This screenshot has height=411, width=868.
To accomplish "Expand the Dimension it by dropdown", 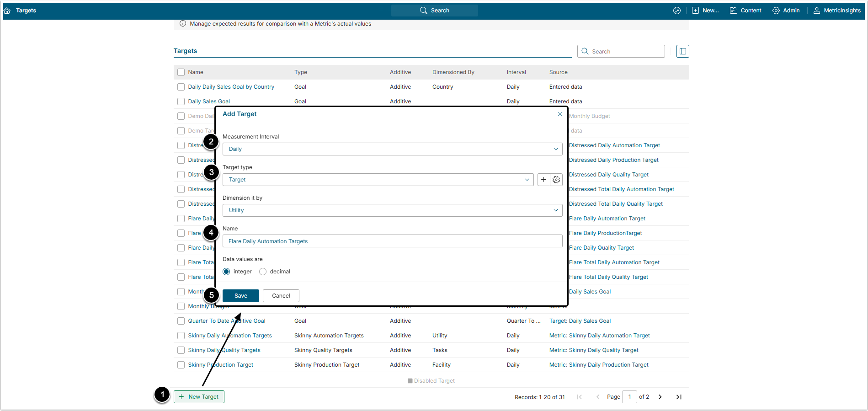I will [392, 210].
